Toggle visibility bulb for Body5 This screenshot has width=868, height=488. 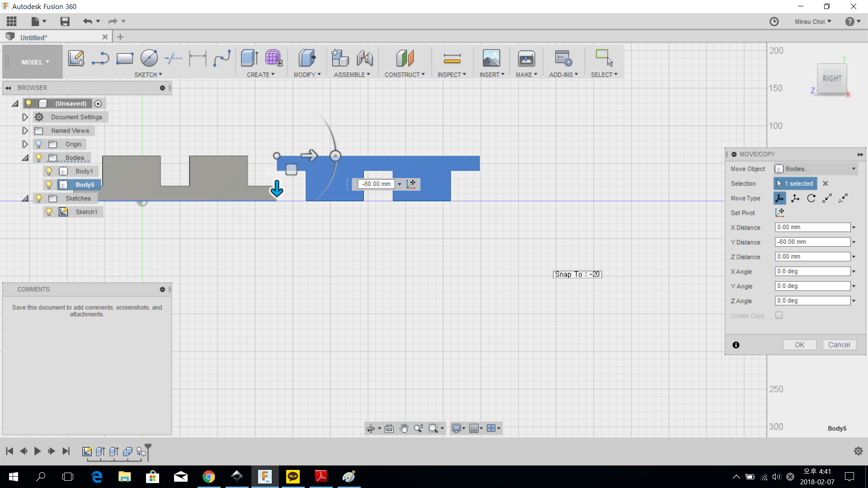(x=49, y=185)
